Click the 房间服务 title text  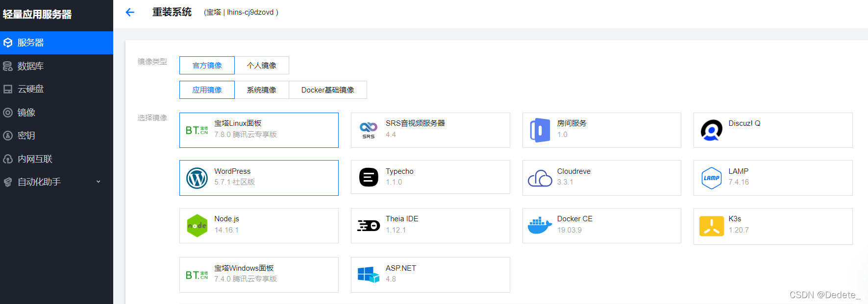(572, 123)
